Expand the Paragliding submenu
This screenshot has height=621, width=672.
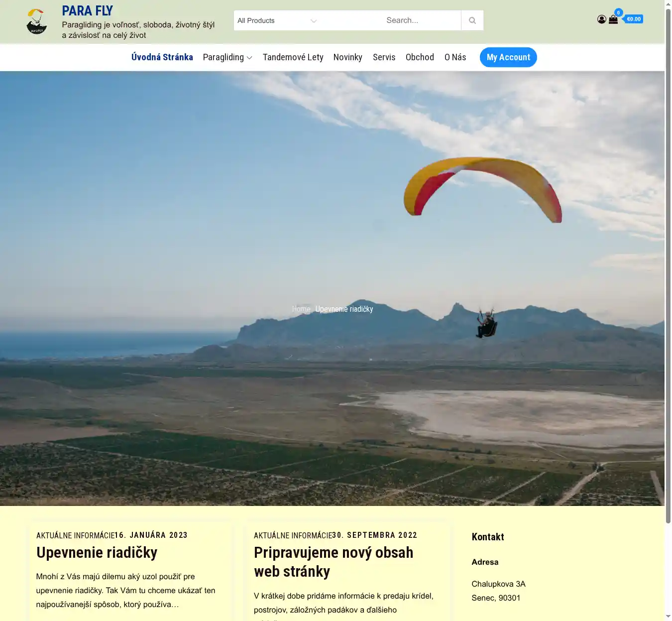tap(227, 57)
